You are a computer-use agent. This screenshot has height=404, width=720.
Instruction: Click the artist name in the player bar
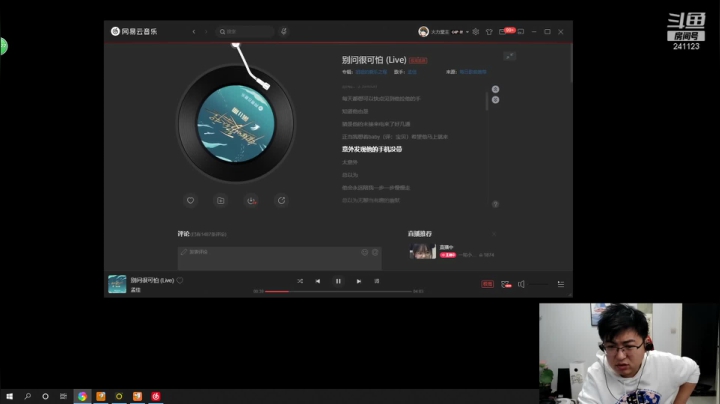[x=135, y=290]
